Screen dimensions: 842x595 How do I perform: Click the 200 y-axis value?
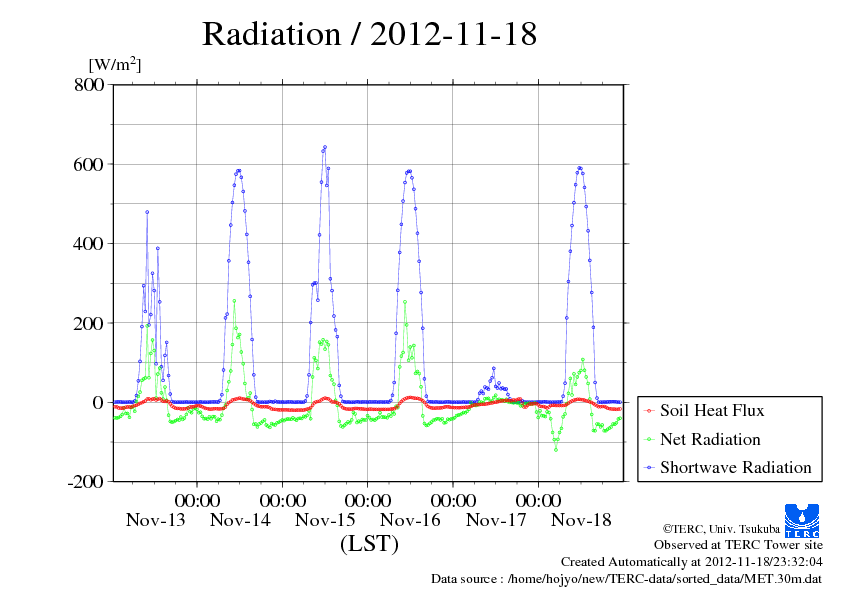pyautogui.click(x=89, y=323)
